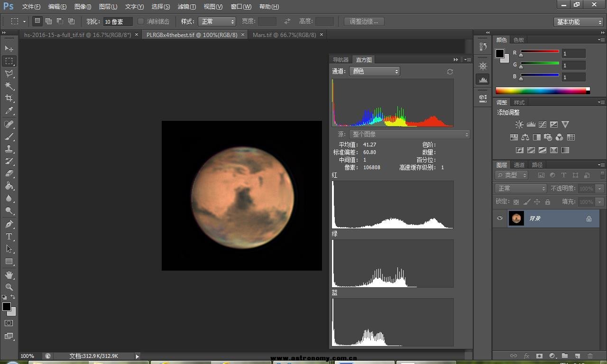607x364 pixels.
Task: Select the Brush tool
Action: pyautogui.click(x=9, y=136)
